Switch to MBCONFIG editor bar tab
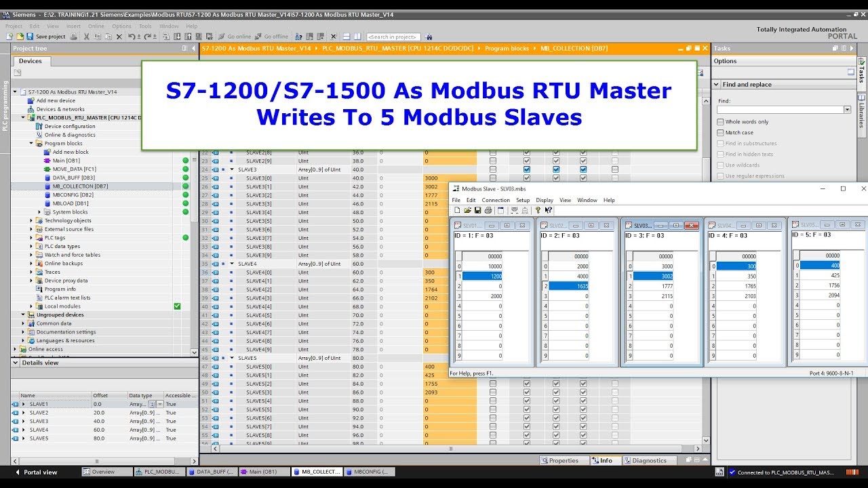 tap(370, 472)
